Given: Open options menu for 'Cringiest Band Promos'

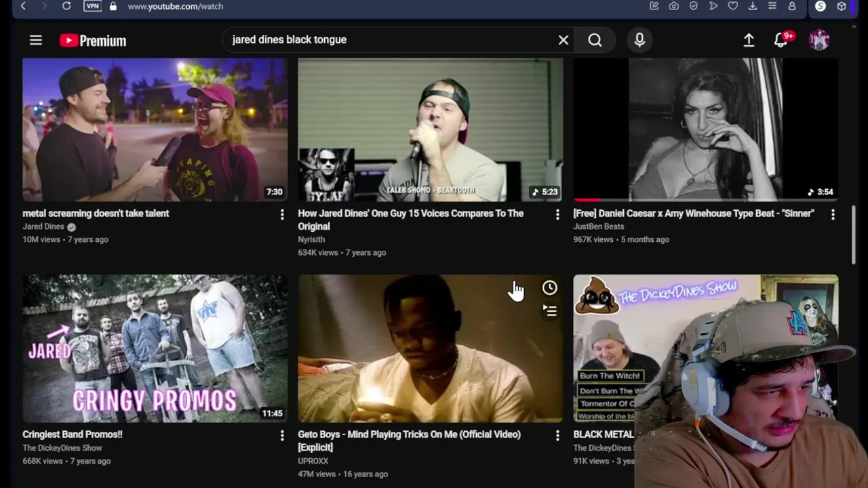Looking at the screenshot, I should point(282,435).
